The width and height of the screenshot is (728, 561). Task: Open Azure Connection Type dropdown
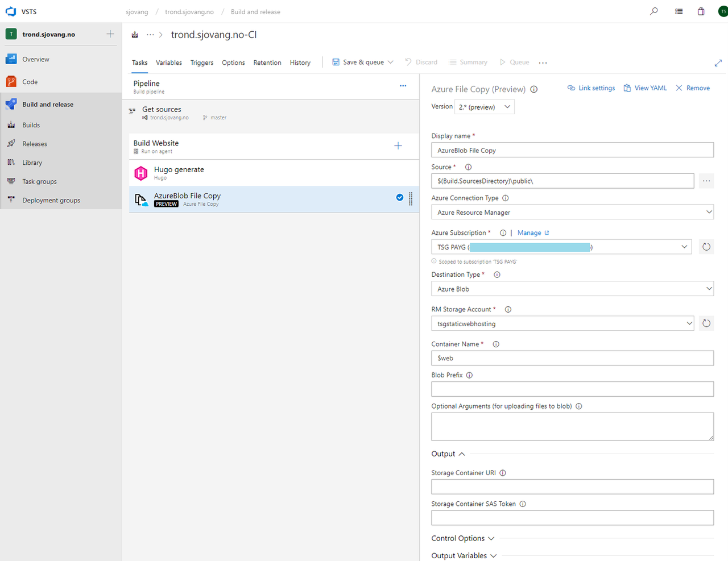tap(573, 212)
